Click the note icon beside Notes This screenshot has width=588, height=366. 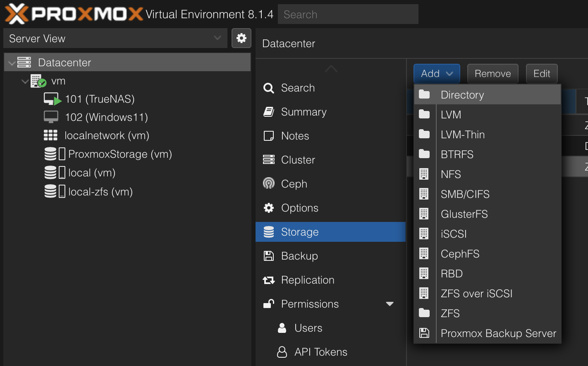269,136
